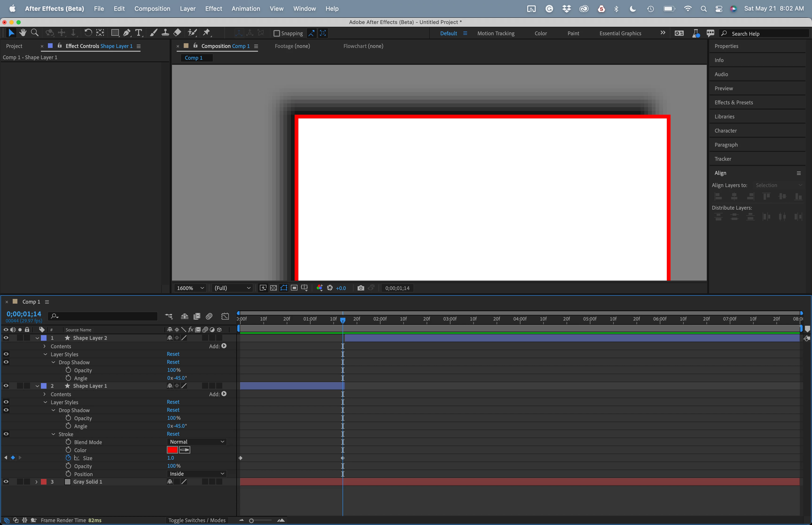The height and width of the screenshot is (525, 812).
Task: Select the Type tool
Action: click(138, 33)
